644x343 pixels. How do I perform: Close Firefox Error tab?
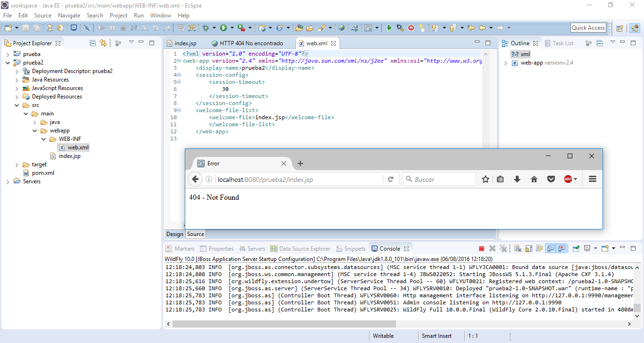[284, 163]
